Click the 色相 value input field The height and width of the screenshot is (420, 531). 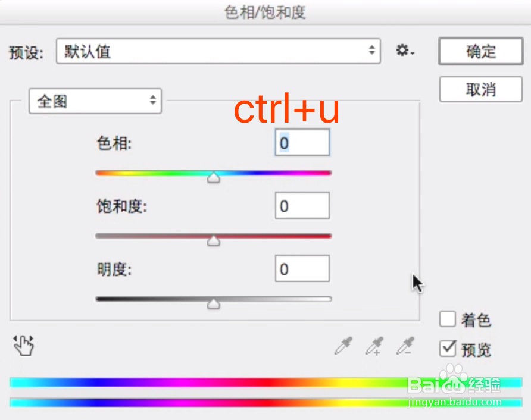click(x=302, y=142)
